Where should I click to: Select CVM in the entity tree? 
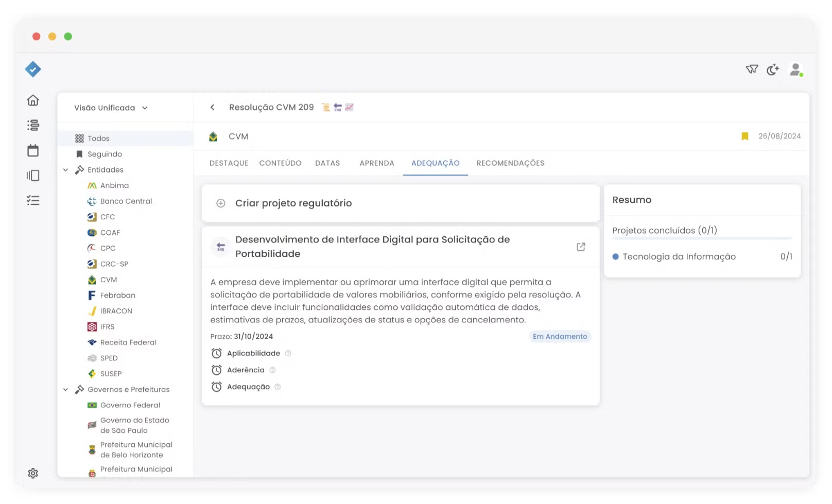(x=109, y=280)
